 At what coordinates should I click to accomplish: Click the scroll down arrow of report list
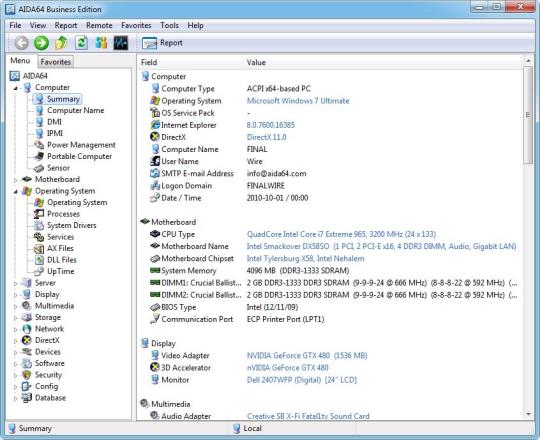pos(528,414)
